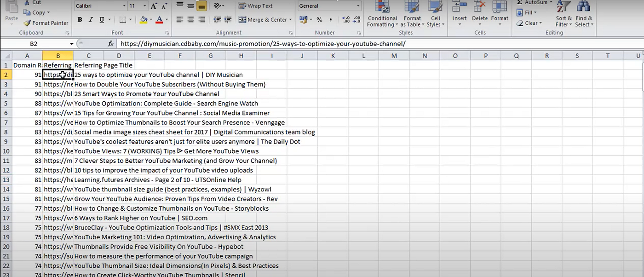The image size is (644, 277).
Task: Open Sort & Filter menu
Action: point(563,14)
